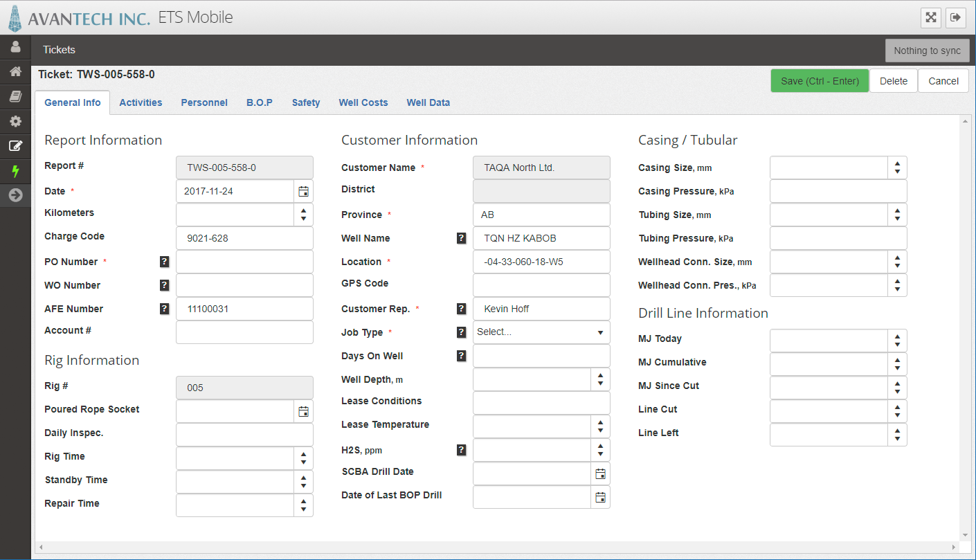
Task: Click the Avantech Inc. logo
Action: pyautogui.click(x=79, y=18)
